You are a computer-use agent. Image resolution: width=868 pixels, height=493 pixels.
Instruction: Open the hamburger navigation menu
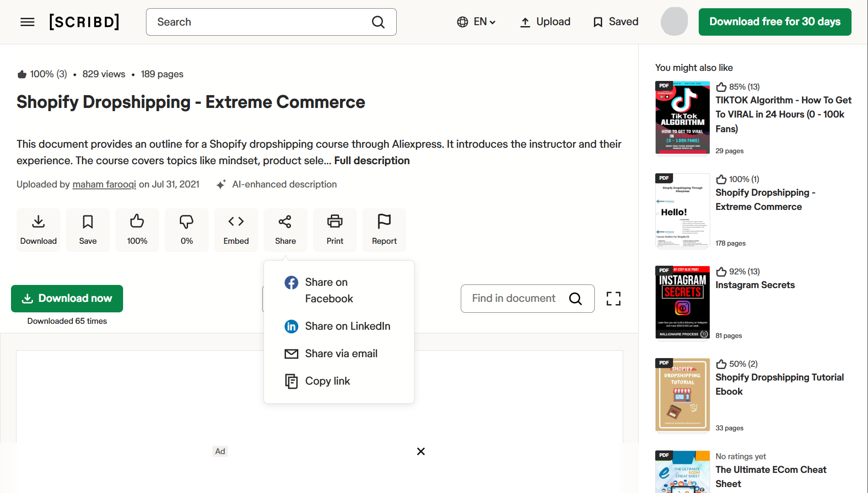point(27,22)
